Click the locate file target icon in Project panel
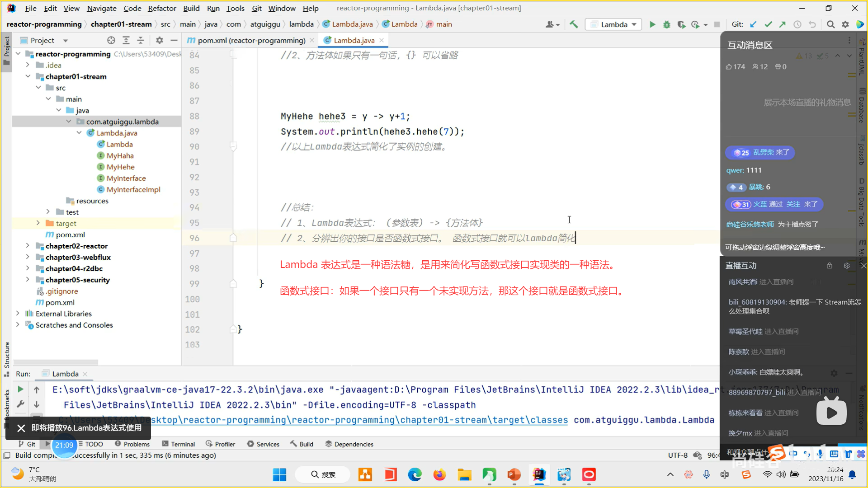This screenshot has width=868, height=488. tap(111, 40)
